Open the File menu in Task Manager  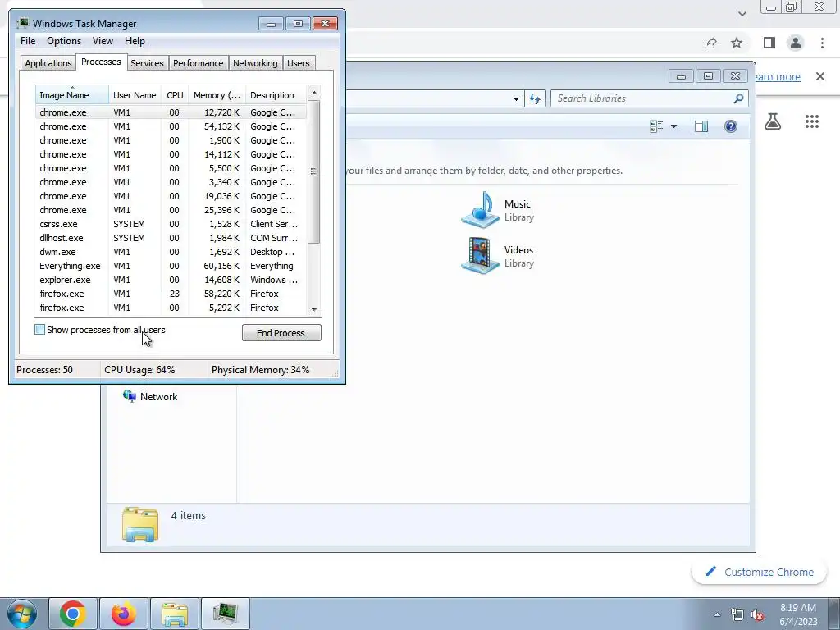point(28,41)
